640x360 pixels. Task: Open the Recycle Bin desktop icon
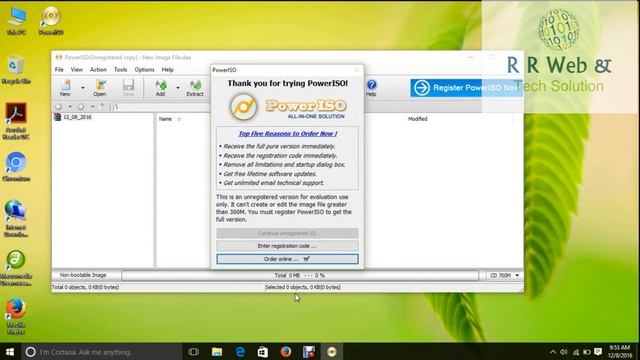pos(16,69)
